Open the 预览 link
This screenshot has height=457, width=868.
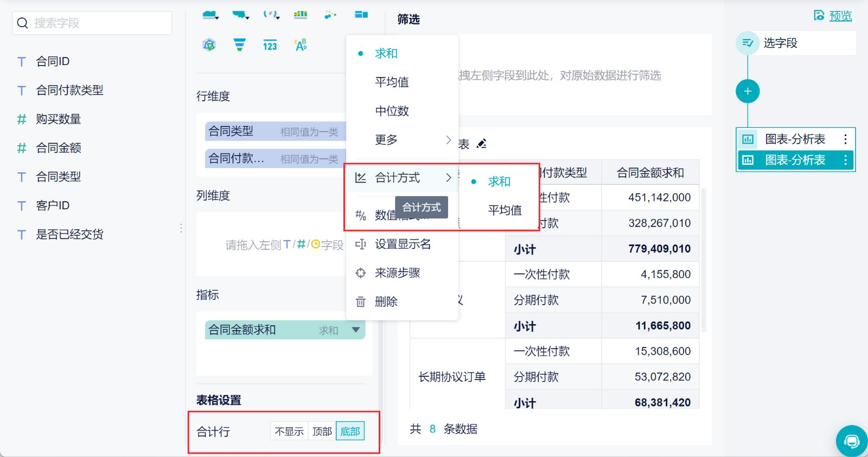[x=840, y=16]
